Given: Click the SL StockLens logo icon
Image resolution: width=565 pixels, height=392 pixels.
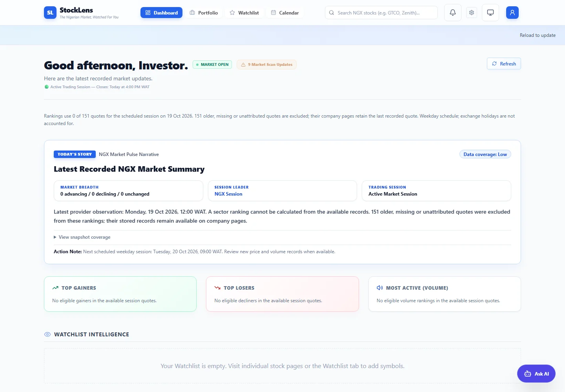Looking at the screenshot, I should pyautogui.click(x=50, y=13).
